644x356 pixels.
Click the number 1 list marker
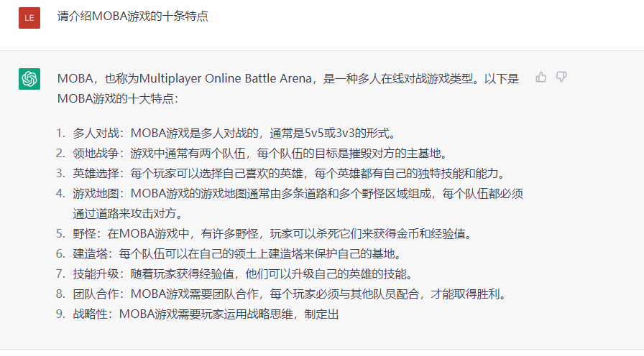tap(60, 133)
